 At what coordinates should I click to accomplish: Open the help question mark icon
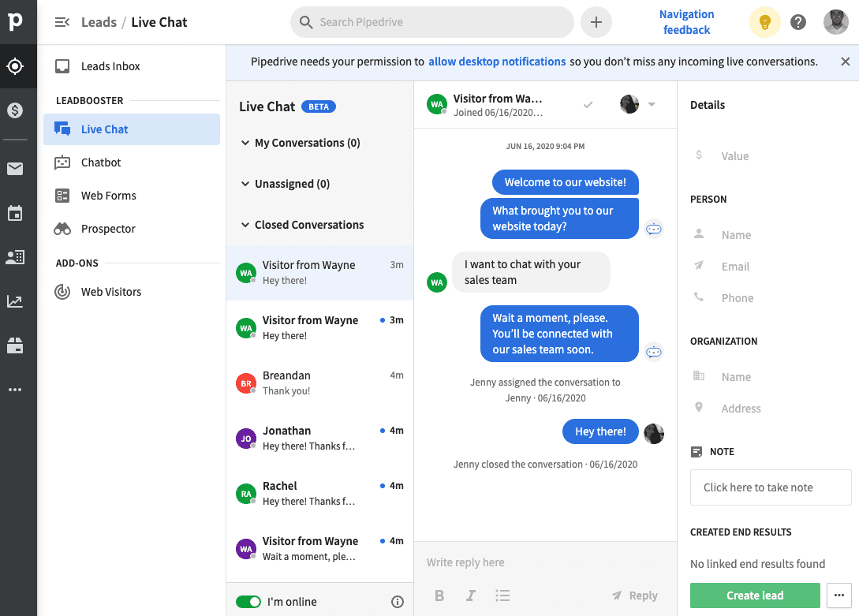(x=798, y=22)
